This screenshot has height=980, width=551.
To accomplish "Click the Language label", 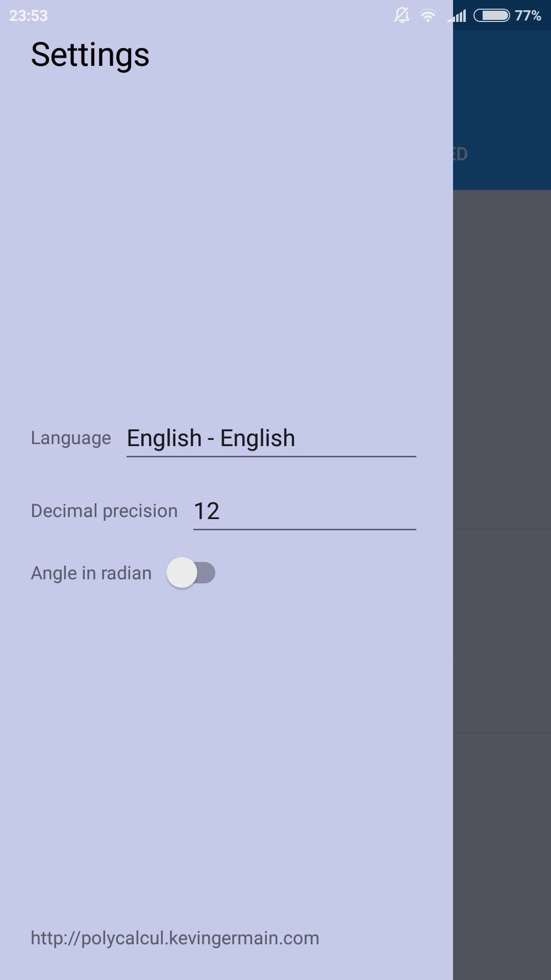I will pyautogui.click(x=71, y=438).
